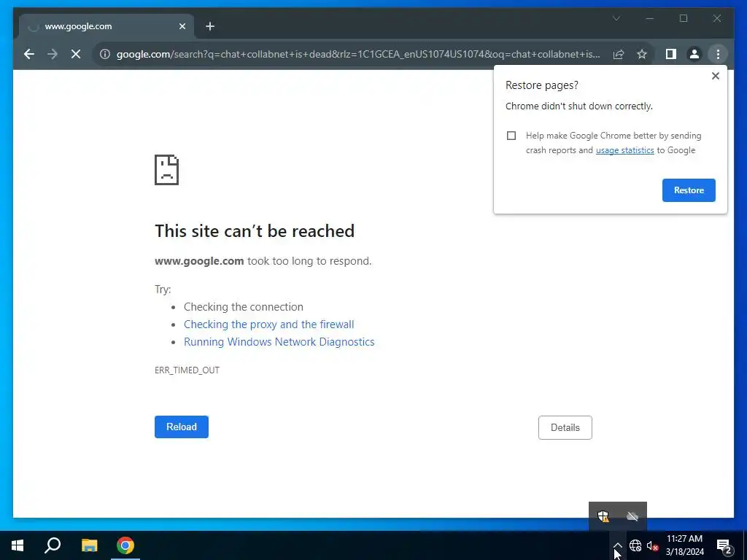
Task: Open the clock and date flyout
Action: click(684, 545)
